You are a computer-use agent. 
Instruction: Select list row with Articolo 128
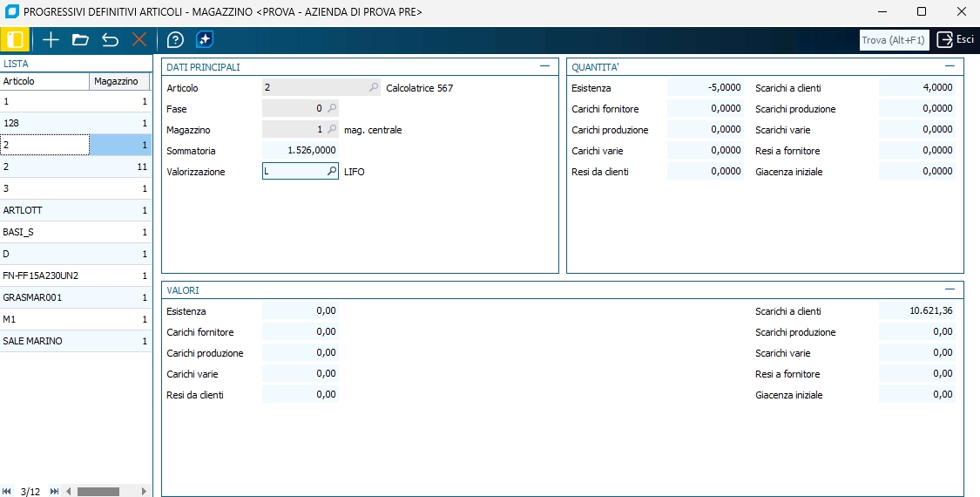(76, 123)
